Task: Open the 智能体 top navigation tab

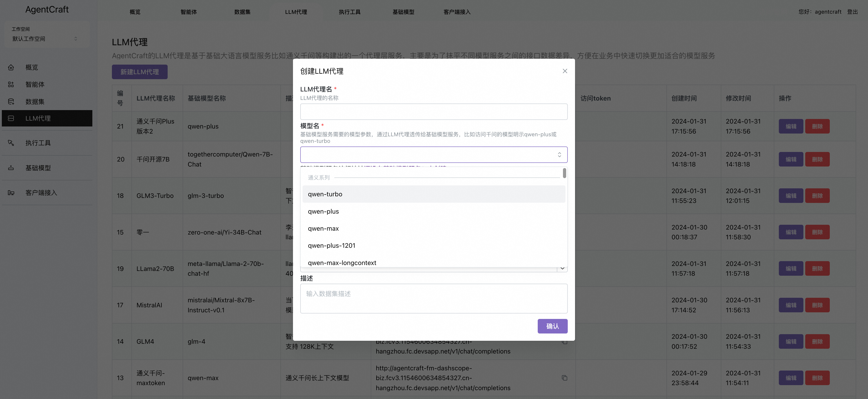Action: tap(189, 12)
